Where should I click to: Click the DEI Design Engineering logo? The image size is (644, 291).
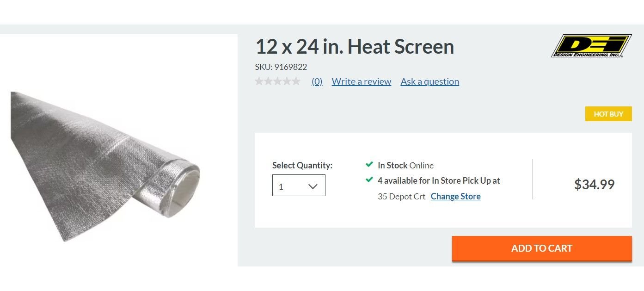tap(591, 46)
